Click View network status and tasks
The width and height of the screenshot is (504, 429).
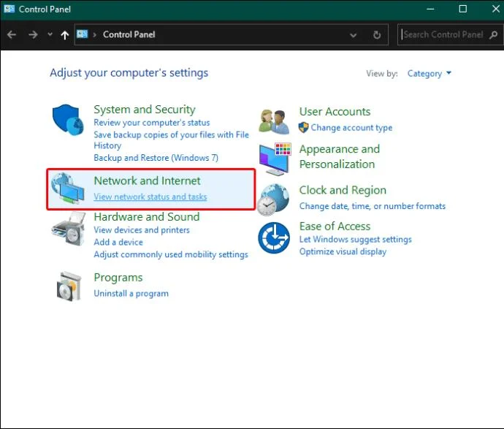coord(150,197)
